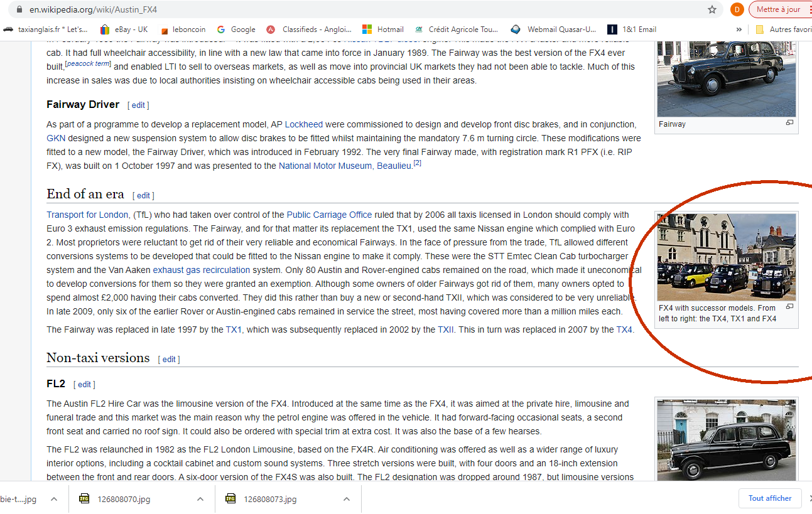Image resolution: width=812 pixels, height=514 pixels.
Task: Open the TXII link in the replacement sentence
Action: pos(446,329)
